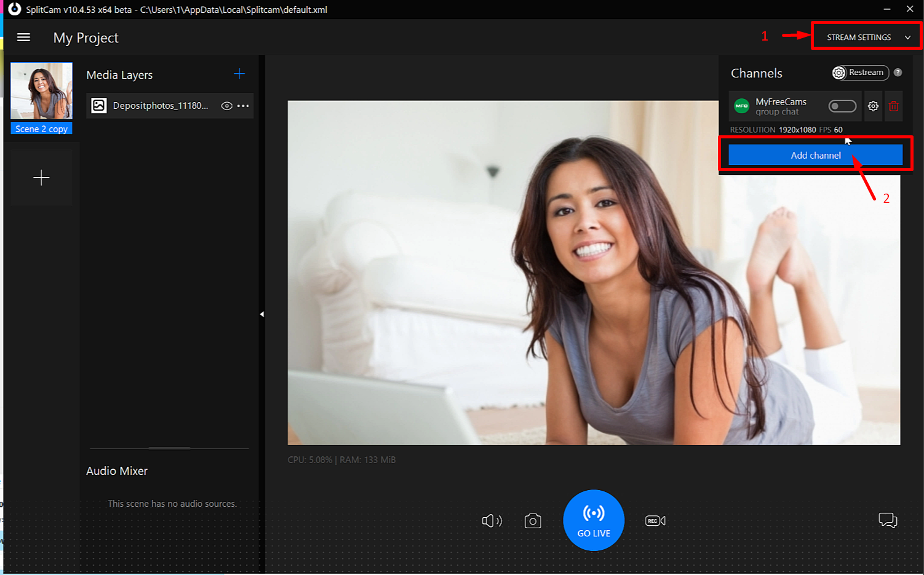The image size is (924, 575).
Task: Open Depositphotos layer options three dots
Action: coord(244,106)
